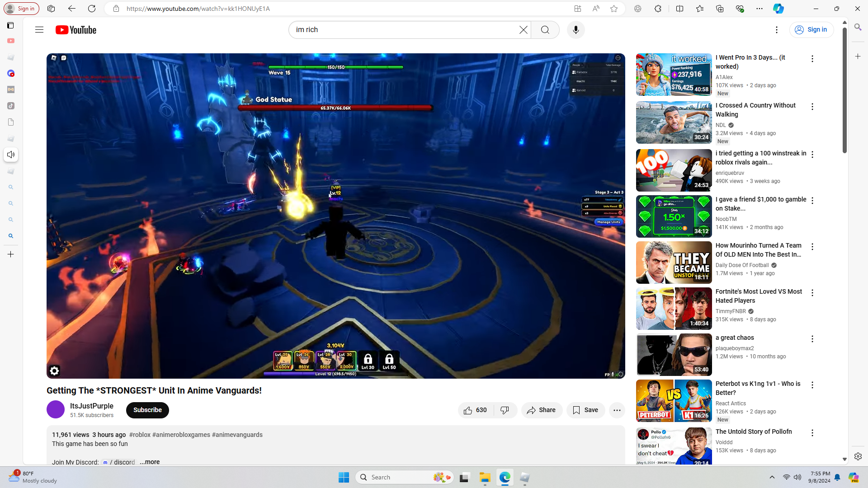Click the search magnifier button
This screenshot has height=488, width=868.
545,30
